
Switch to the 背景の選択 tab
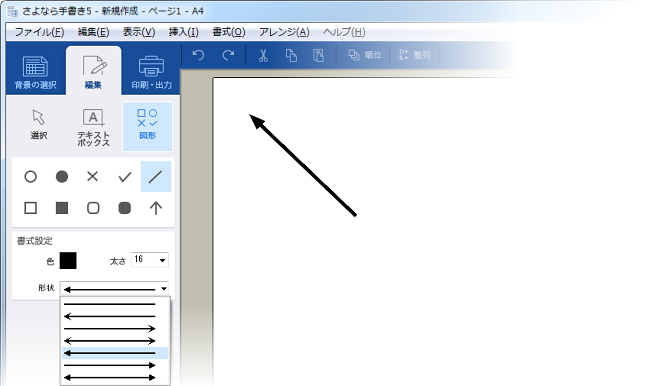[x=36, y=70]
